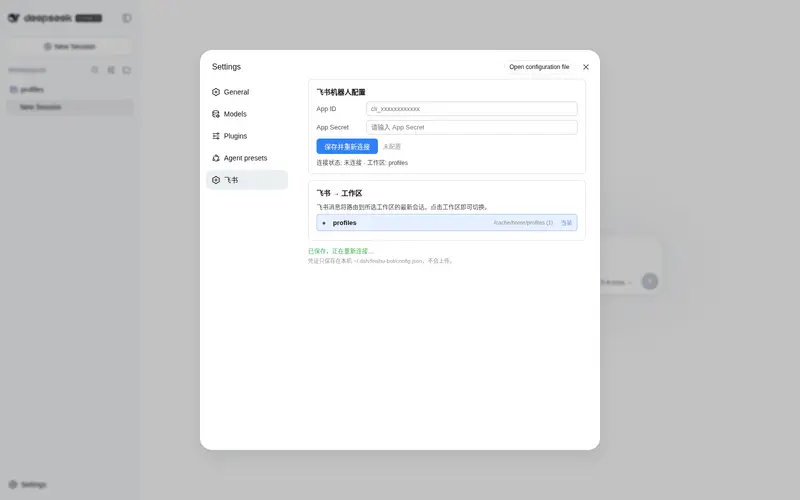The width and height of the screenshot is (800, 500).
Task: Click into the App Secret field
Action: coord(471,127)
